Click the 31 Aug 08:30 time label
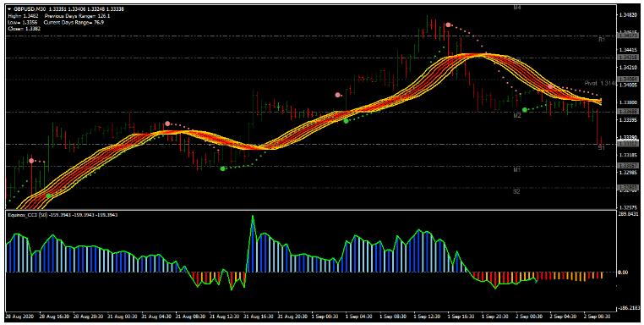 pyautogui.click(x=190, y=317)
